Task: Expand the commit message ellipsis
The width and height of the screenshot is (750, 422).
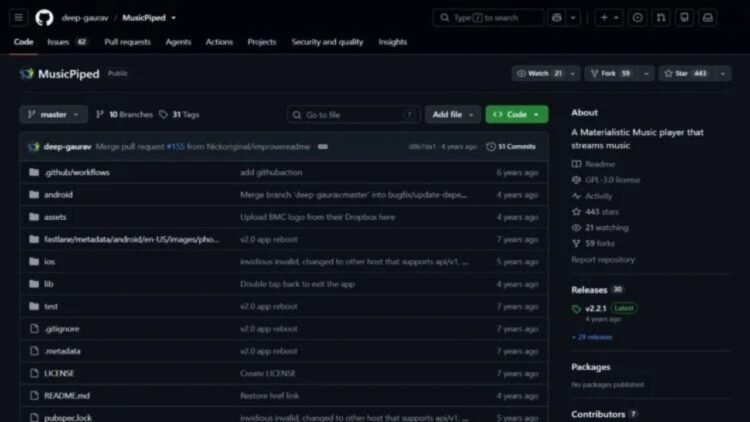Action: pos(323,146)
